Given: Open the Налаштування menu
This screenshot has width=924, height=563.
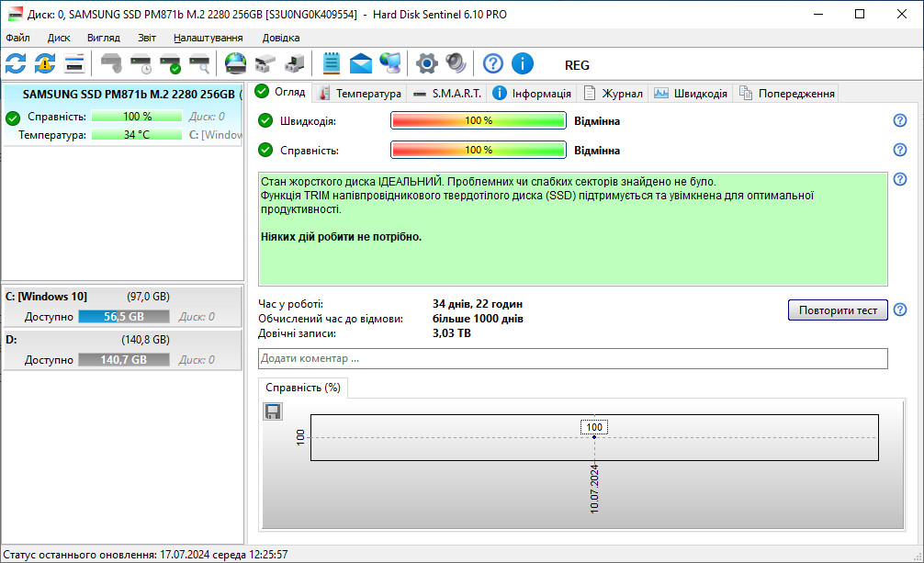Looking at the screenshot, I should click(x=208, y=38).
